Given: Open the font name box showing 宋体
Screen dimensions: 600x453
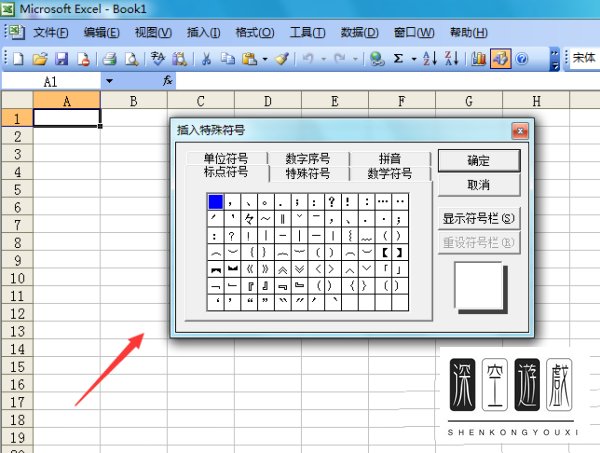Looking at the screenshot, I should tap(583, 59).
